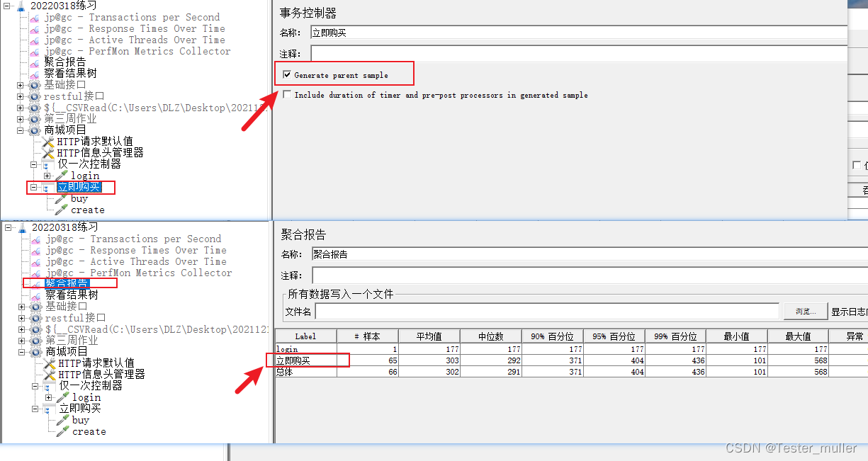Click the Response Times Over Time icon in 事务控制器 window tree
The image size is (868, 461).
pyautogui.click(x=34, y=29)
